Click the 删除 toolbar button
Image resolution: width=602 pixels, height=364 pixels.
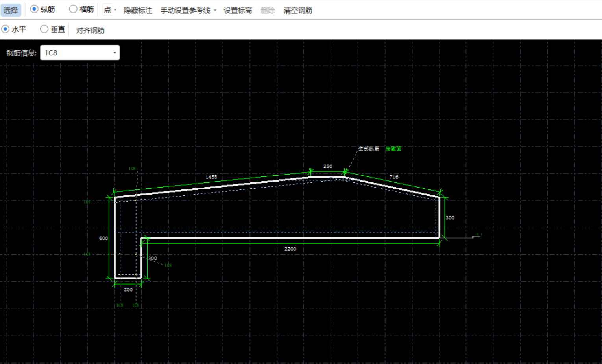[x=268, y=11]
